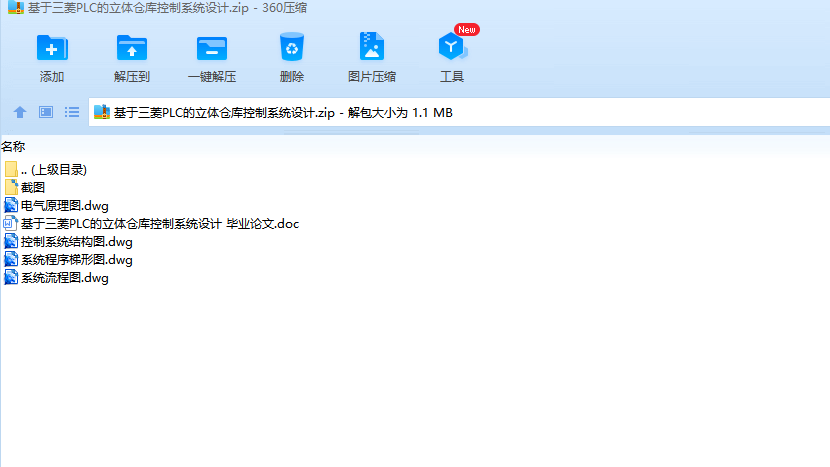
Task: Click the 添加 (Add) toolbar icon
Action: 52,48
